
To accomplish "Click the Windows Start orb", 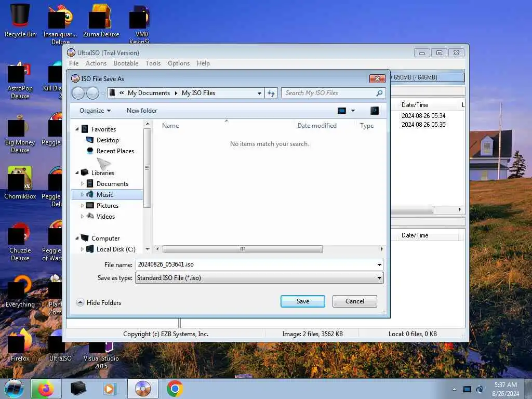I will click(14, 389).
